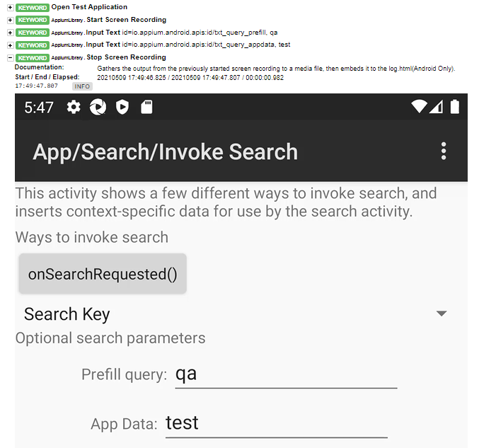Screen dimensions: 479x448
Task: Click the App Data input field
Action: pos(277,423)
